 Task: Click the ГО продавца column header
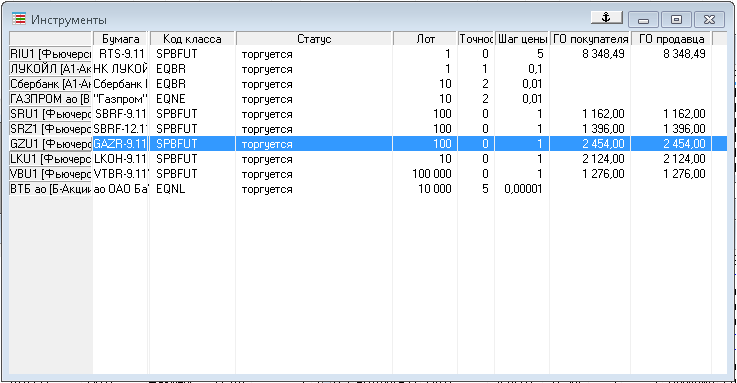click(x=672, y=39)
